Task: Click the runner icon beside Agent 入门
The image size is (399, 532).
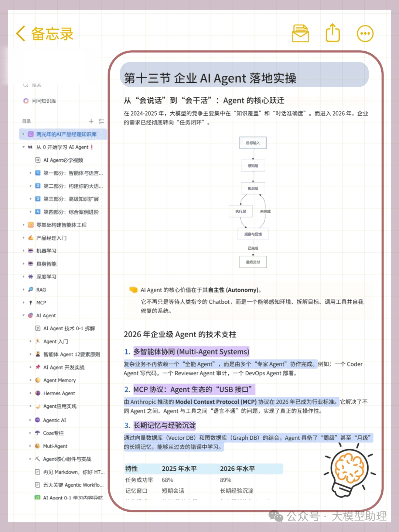Action: pyautogui.click(x=38, y=341)
